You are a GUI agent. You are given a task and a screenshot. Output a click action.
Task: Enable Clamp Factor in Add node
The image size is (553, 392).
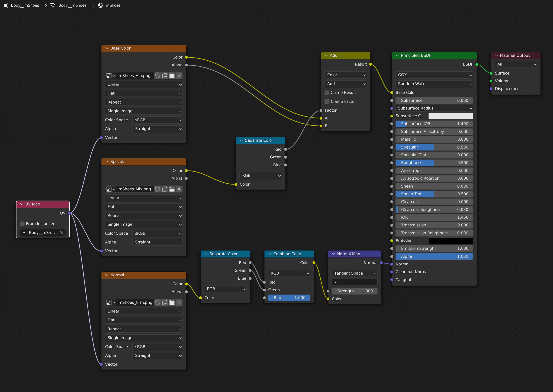[327, 101]
